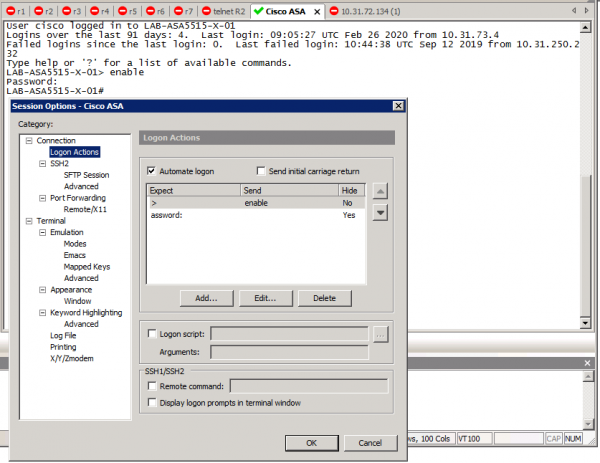Check Display logon prompts in terminal window

pos(152,403)
